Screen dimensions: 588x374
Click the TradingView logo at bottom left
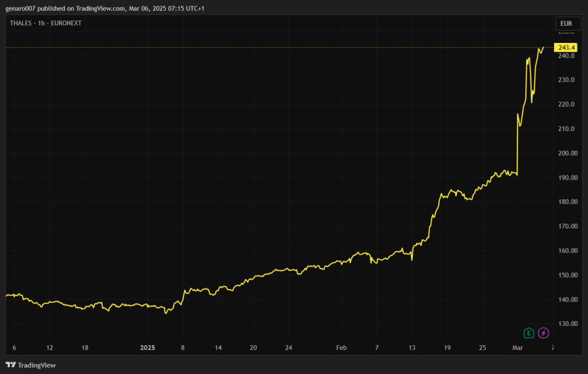point(30,365)
